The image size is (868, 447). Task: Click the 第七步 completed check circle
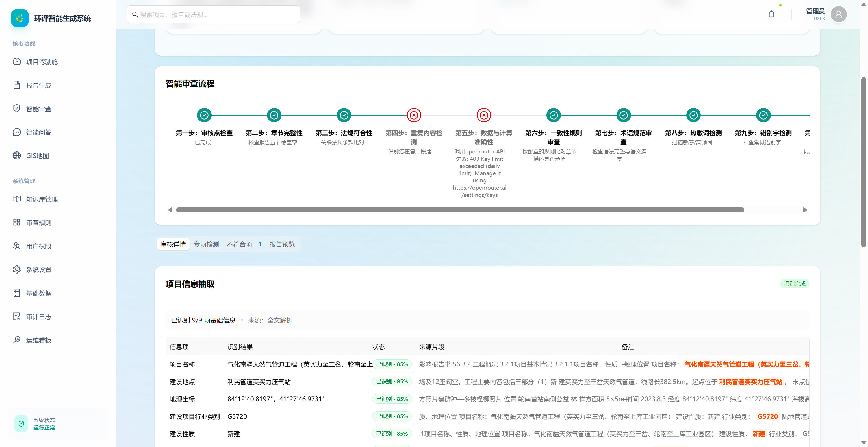(x=624, y=115)
